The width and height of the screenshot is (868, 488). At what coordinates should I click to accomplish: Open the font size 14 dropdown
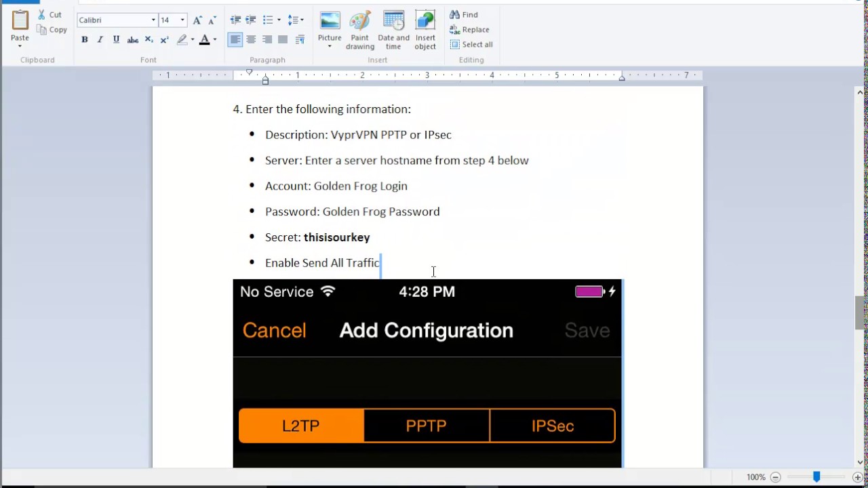[x=182, y=20]
